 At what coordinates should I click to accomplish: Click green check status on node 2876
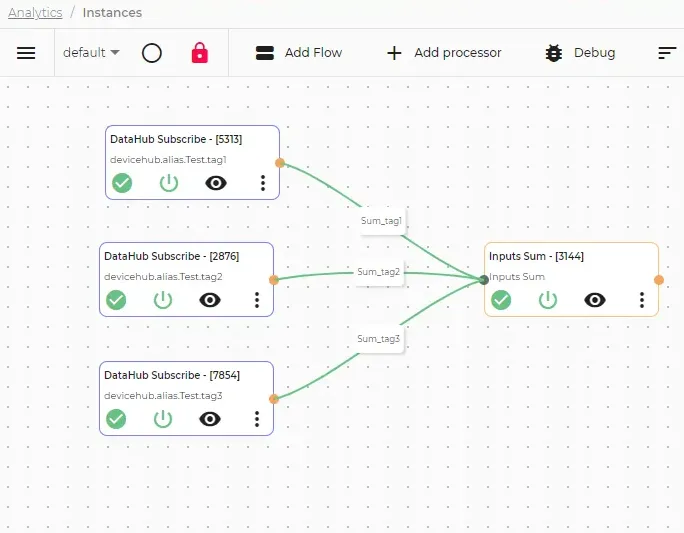[116, 300]
